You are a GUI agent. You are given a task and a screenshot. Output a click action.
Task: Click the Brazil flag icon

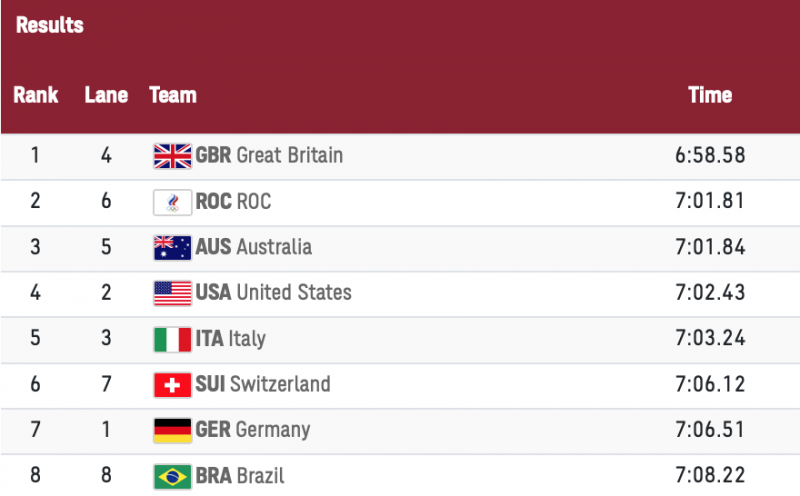point(172,476)
